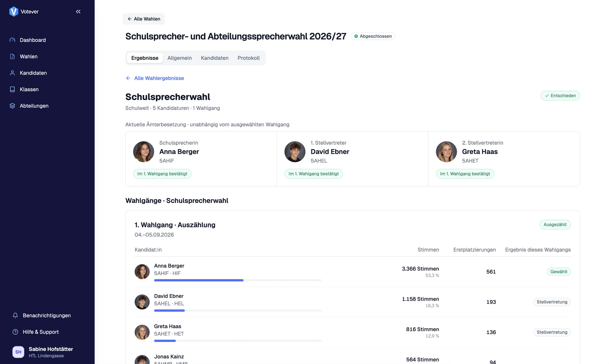Viewport: 609px width, 364px height.
Task: Click the Erstplatzierungen column header
Action: (x=475, y=250)
